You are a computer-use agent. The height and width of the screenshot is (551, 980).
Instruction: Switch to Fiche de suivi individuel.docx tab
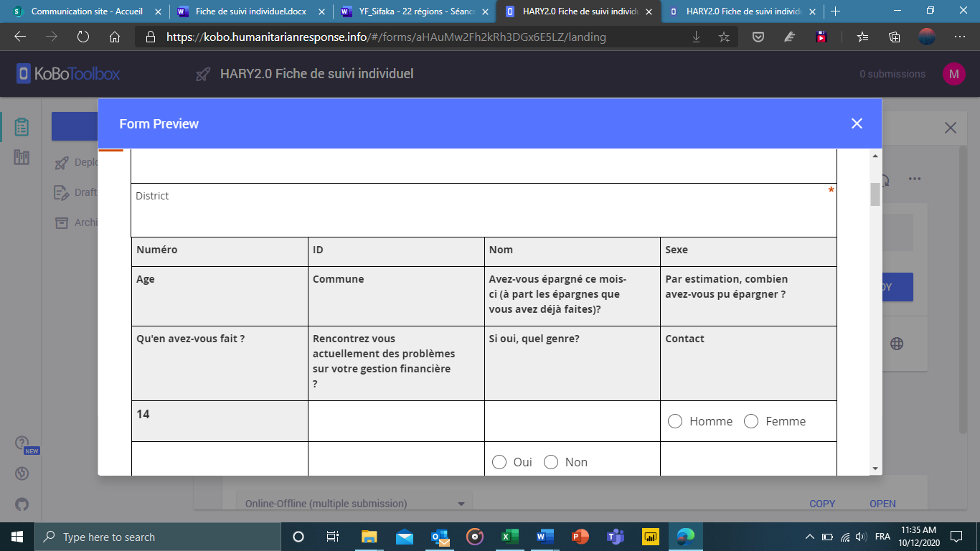(x=250, y=11)
